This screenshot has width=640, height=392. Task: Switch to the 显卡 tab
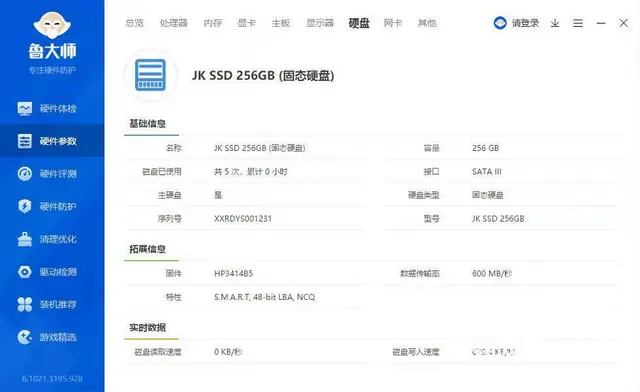pyautogui.click(x=247, y=23)
